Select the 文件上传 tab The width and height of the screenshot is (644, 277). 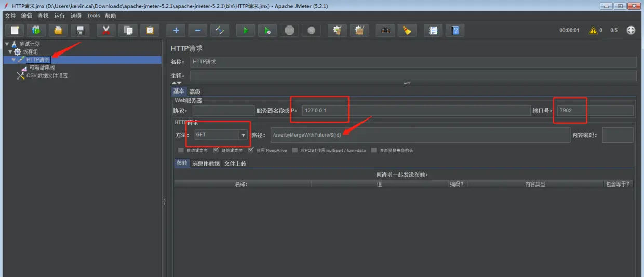[235, 163]
